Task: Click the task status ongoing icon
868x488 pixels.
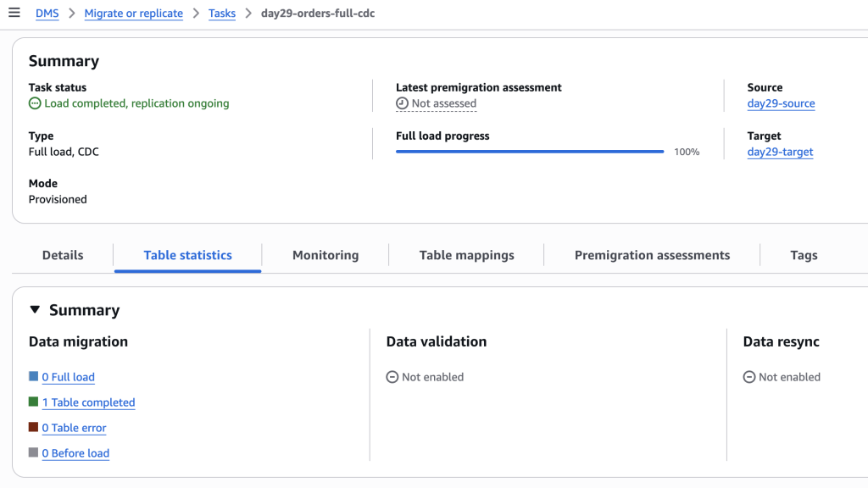Action: point(35,103)
